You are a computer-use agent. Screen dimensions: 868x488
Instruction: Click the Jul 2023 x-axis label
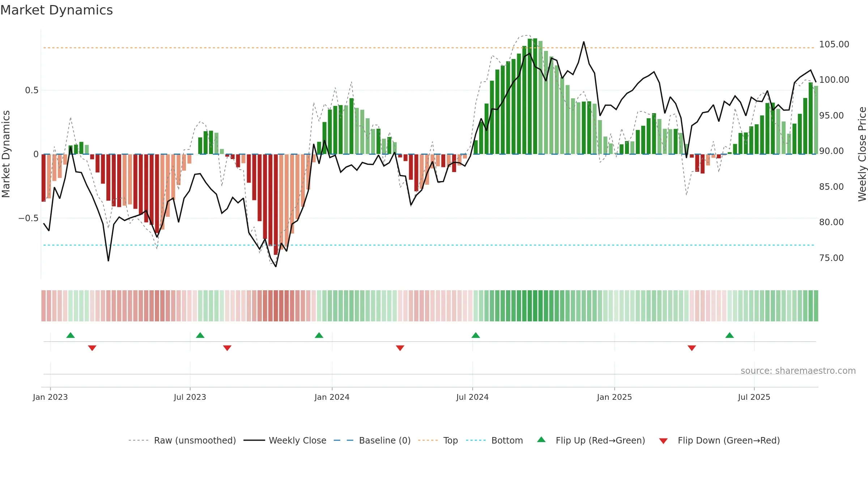pos(190,397)
